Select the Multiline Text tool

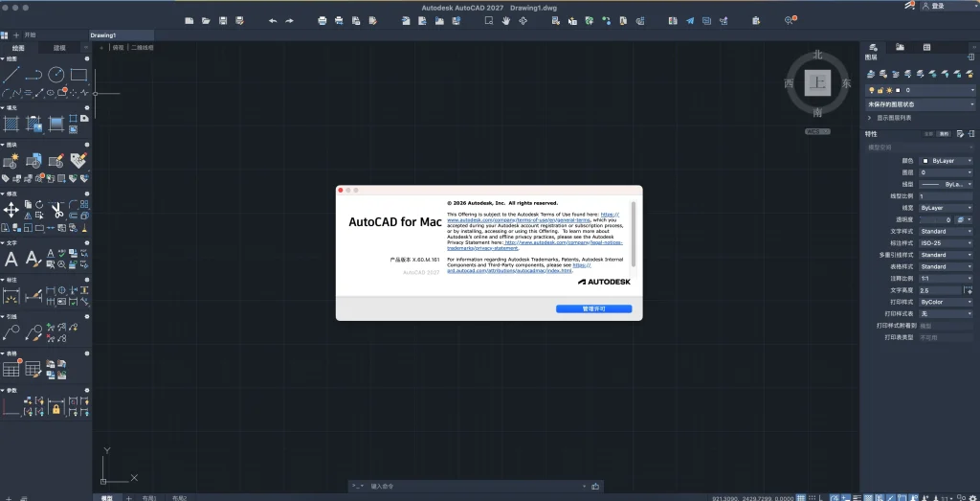11,259
